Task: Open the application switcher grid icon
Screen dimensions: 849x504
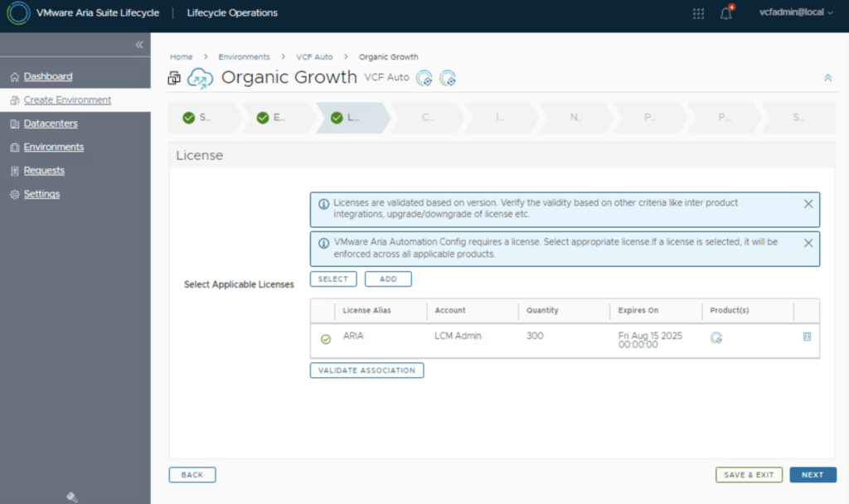Action: tap(698, 13)
